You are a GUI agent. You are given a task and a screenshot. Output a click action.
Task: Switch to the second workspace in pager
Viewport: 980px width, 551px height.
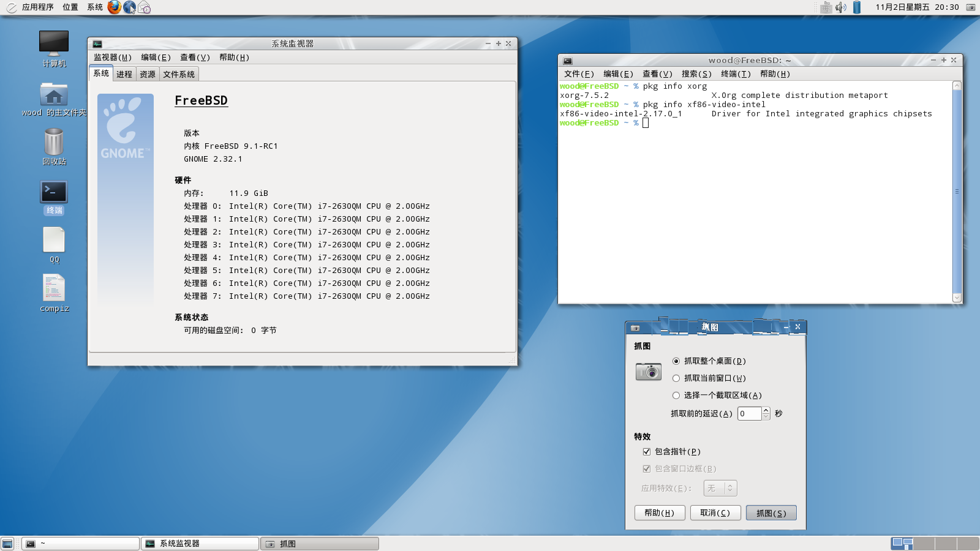pos(924,544)
